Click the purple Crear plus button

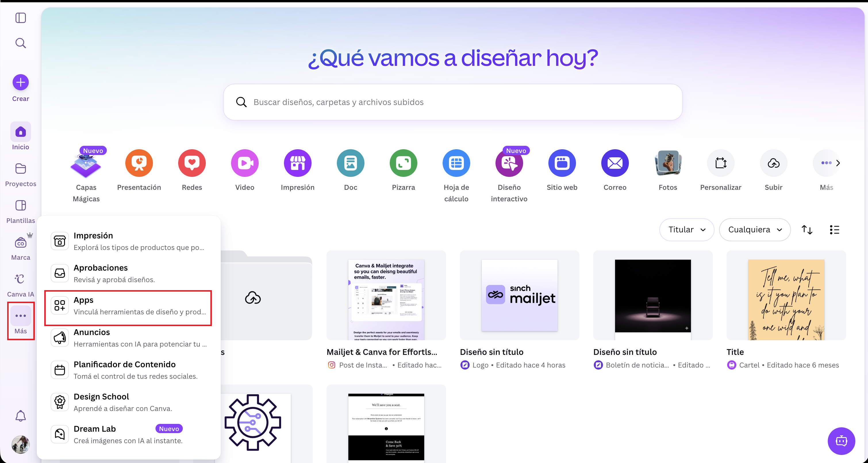21,82
